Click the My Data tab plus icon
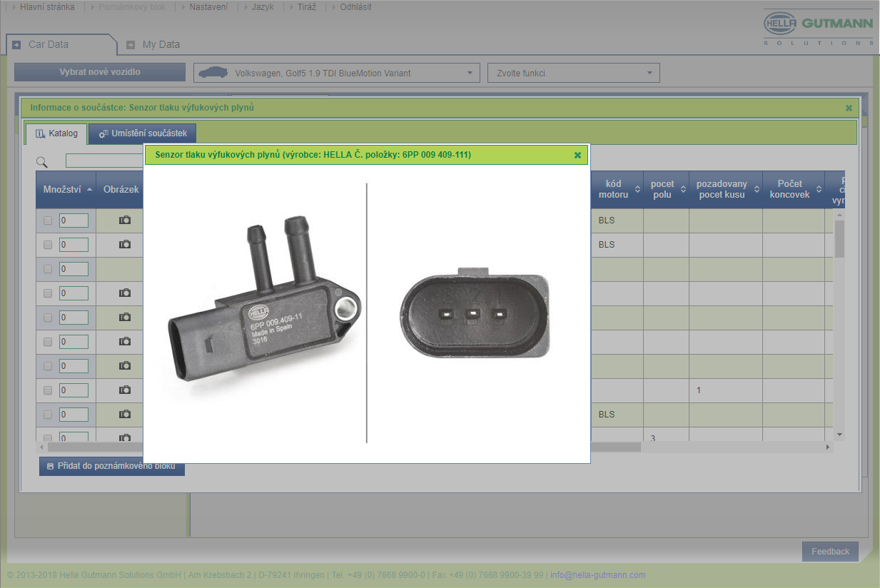 click(x=131, y=44)
